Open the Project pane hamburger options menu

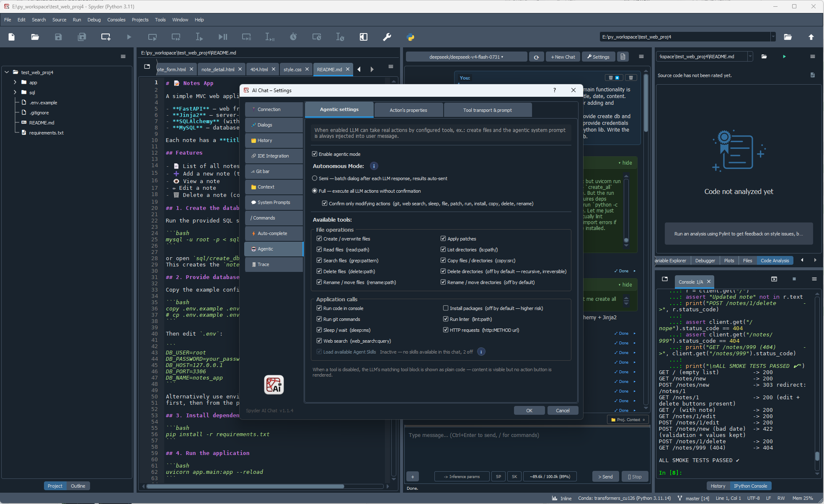tap(123, 57)
